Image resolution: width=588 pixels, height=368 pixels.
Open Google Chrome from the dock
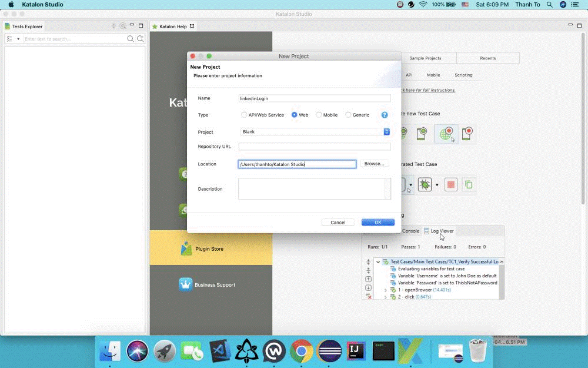pos(301,351)
